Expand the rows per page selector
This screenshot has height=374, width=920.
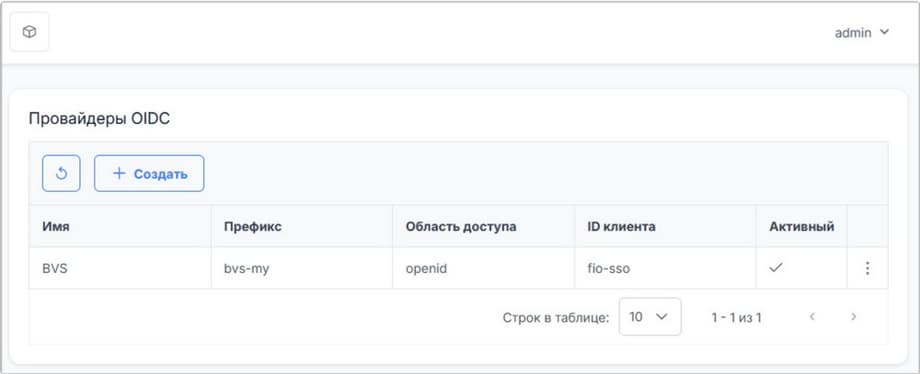point(650,317)
